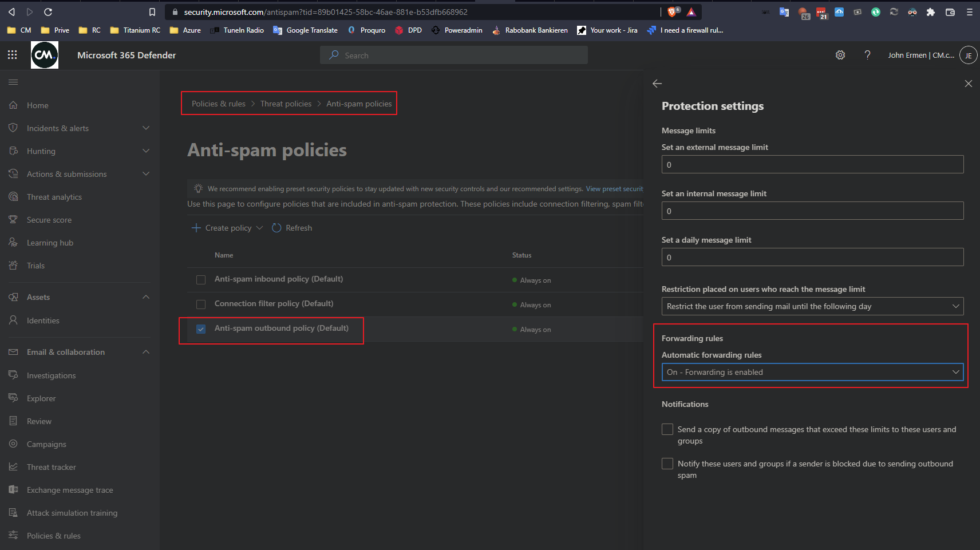
Task: Open the View preset security policies link
Action: (614, 189)
